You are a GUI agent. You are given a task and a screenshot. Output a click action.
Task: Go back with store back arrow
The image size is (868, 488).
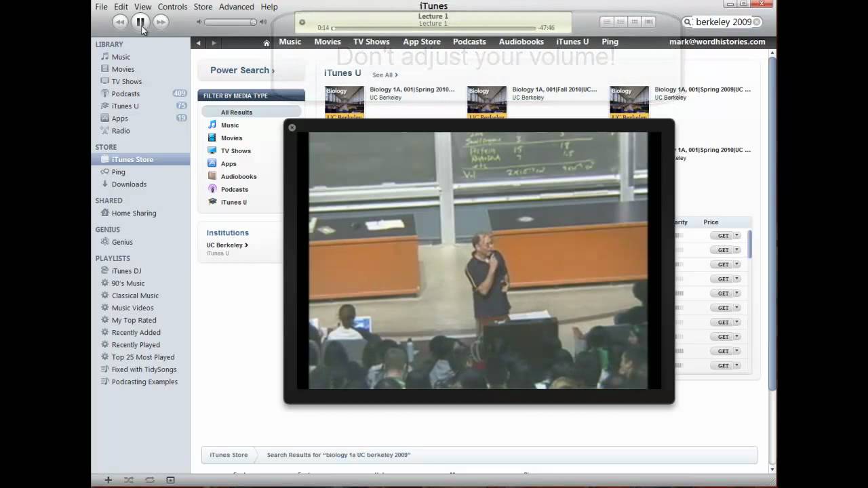click(x=198, y=43)
